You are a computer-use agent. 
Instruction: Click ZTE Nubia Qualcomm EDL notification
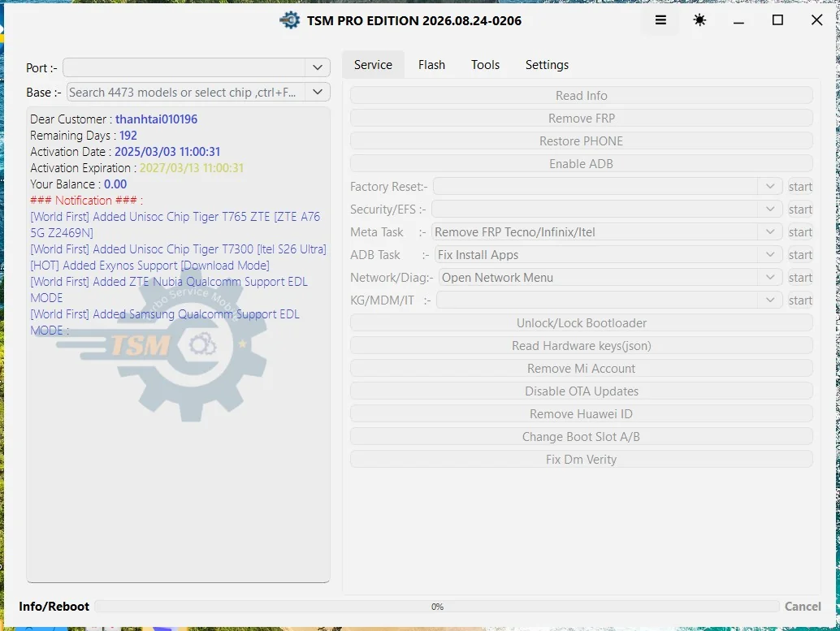tap(169, 289)
